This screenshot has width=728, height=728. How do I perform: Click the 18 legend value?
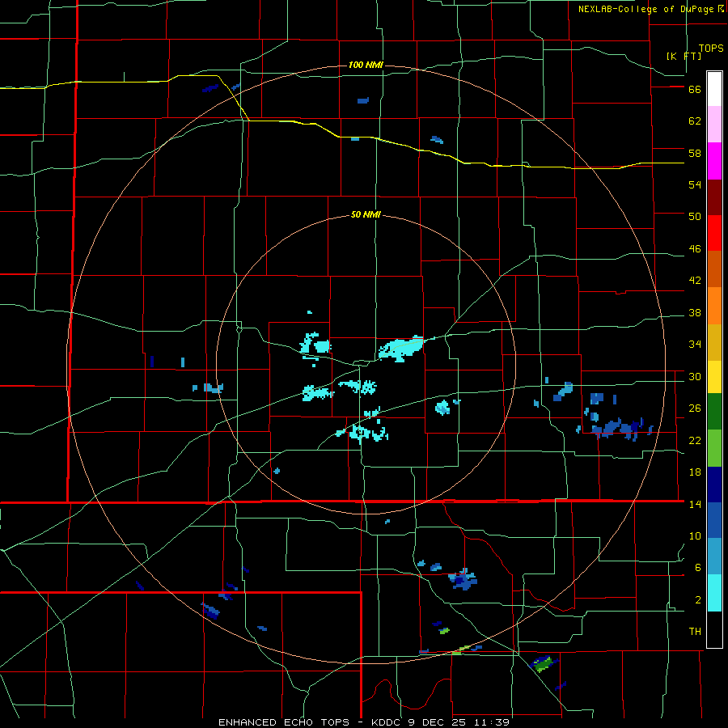coord(695,472)
